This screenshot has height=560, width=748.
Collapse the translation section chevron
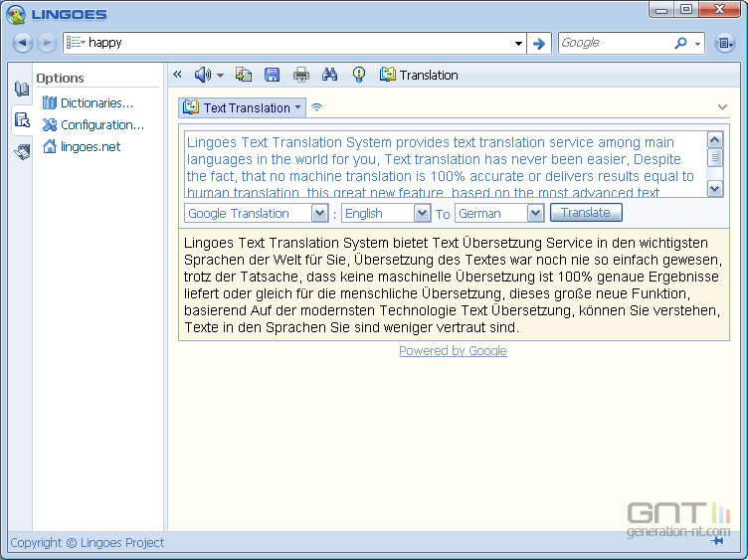(x=723, y=107)
